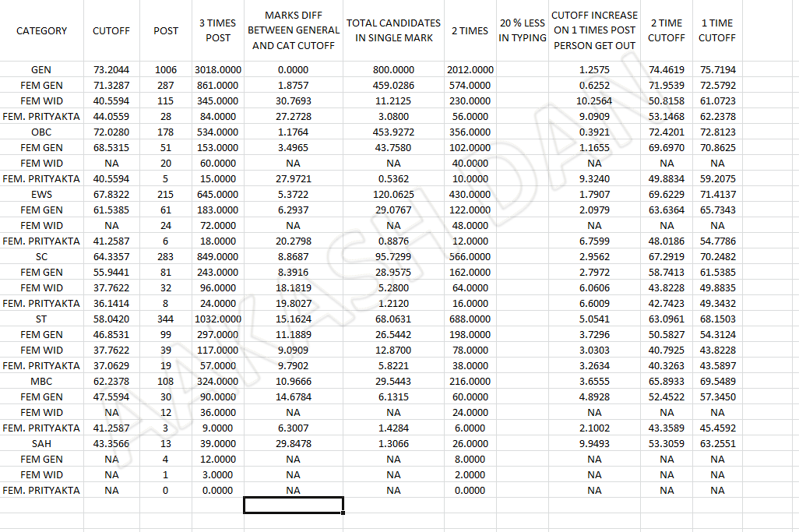
Task: Click the cell showing 3018.0000
Action: [217, 69]
